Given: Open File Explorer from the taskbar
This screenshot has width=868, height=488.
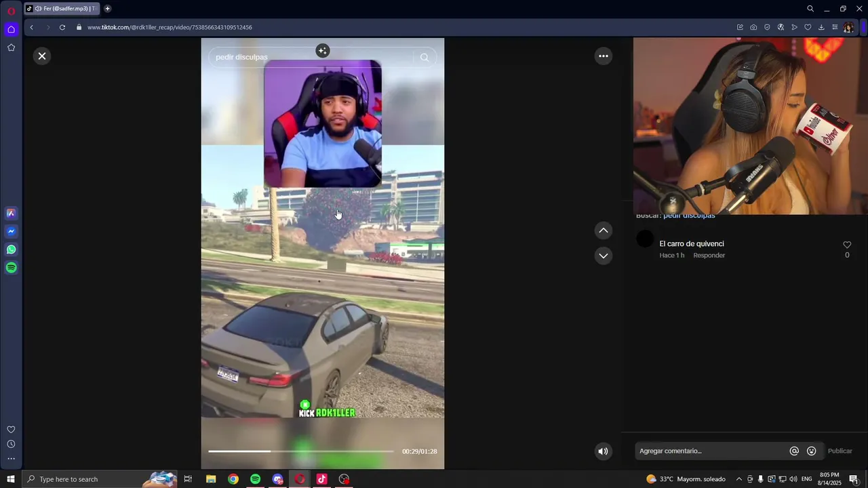Looking at the screenshot, I should pos(211,479).
